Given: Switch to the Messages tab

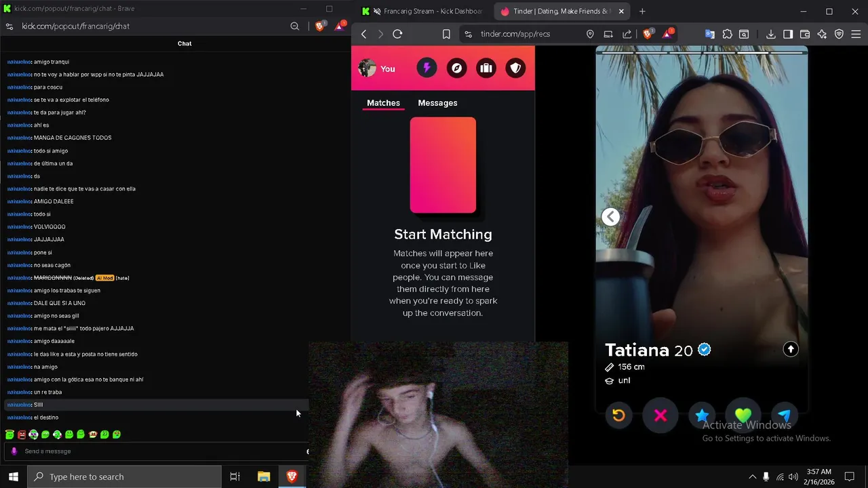Looking at the screenshot, I should pos(437,103).
